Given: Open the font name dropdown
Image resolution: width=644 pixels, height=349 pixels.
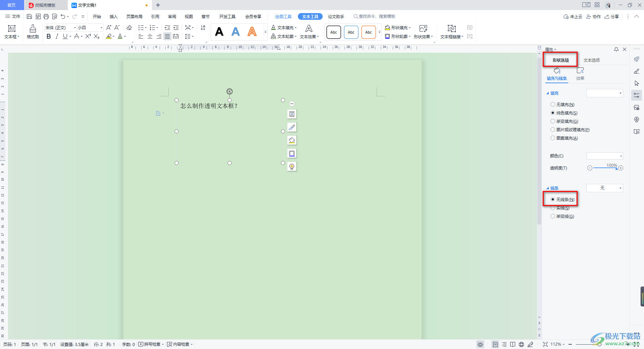Looking at the screenshot, I should pyautogui.click(x=75, y=28).
